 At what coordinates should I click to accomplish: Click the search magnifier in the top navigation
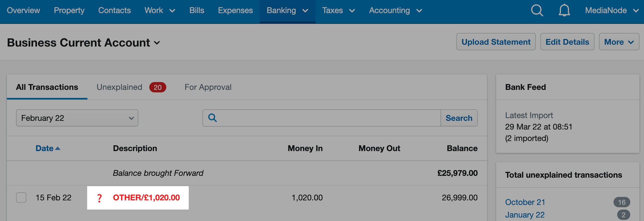(x=537, y=11)
